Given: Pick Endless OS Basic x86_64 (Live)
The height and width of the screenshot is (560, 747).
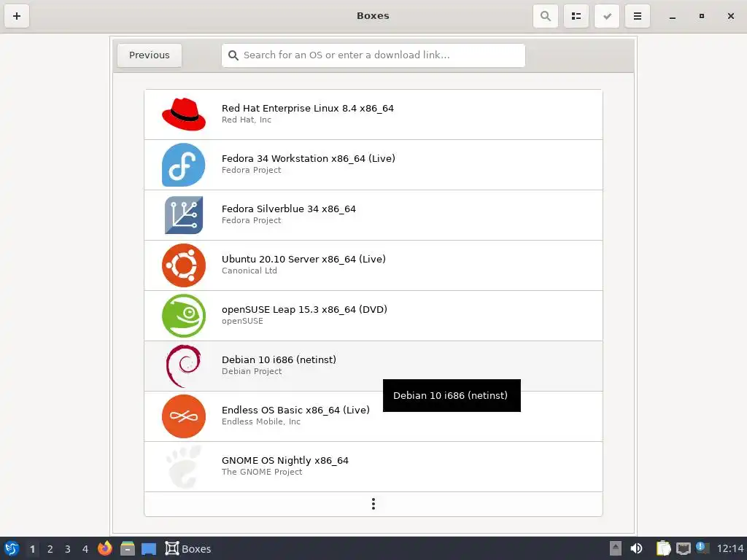Looking at the screenshot, I should [373, 416].
